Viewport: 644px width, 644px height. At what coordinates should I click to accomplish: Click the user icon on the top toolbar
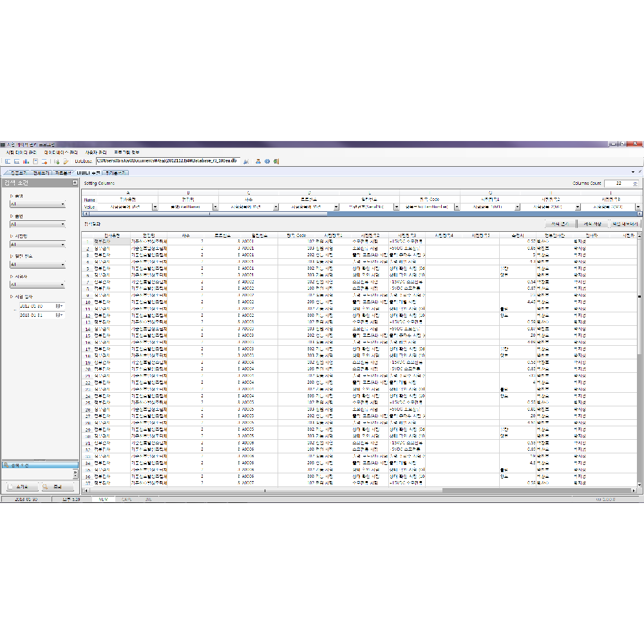[x=257, y=161]
